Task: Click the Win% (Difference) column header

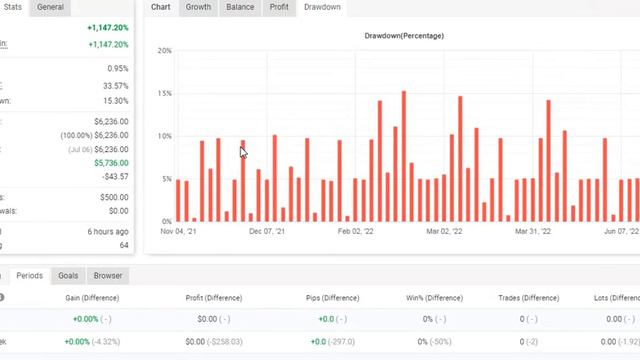Action: click(x=434, y=298)
